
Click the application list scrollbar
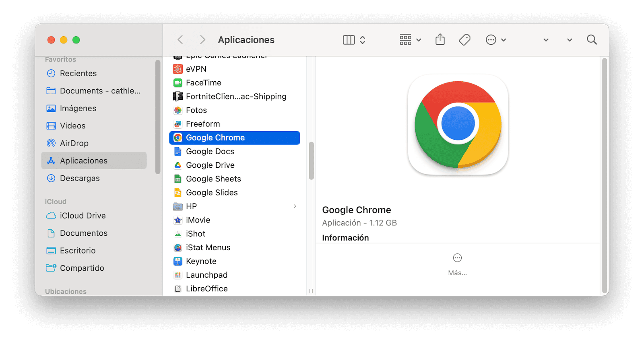311,161
